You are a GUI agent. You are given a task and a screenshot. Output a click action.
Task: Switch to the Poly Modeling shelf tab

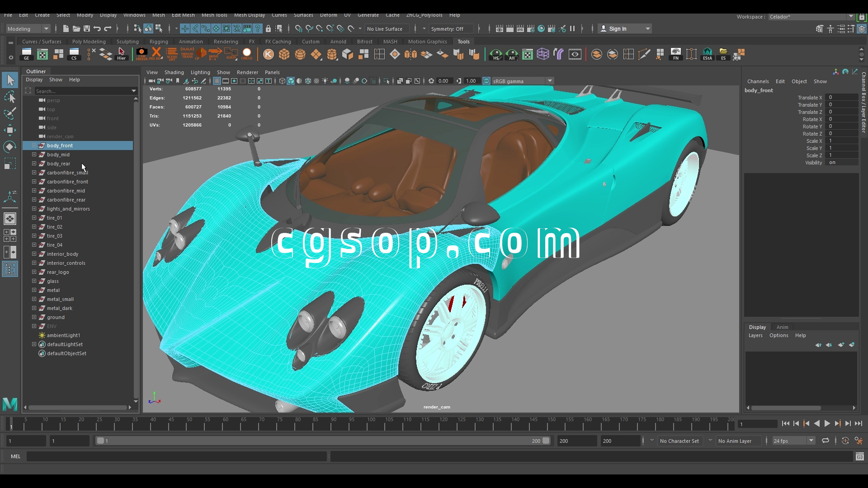pos(89,42)
